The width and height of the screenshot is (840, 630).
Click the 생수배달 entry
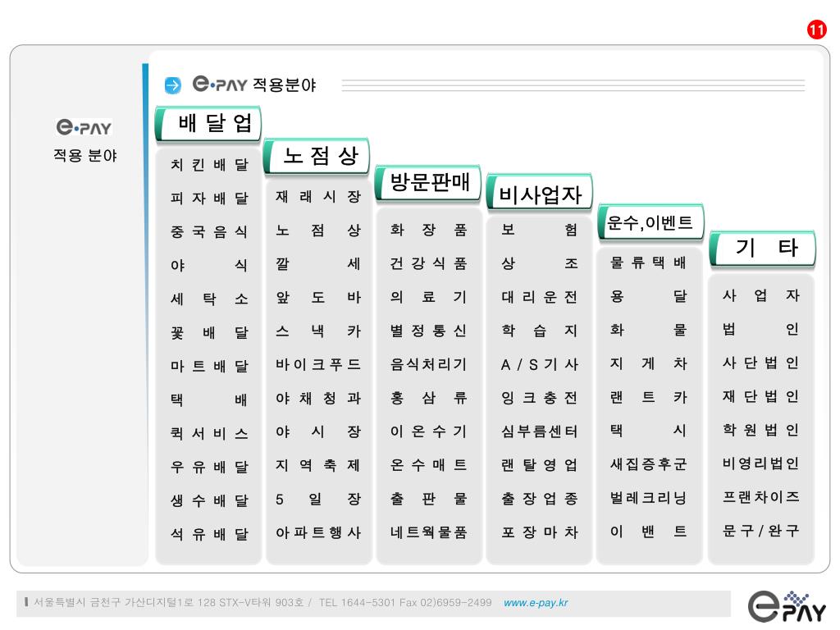(x=209, y=500)
